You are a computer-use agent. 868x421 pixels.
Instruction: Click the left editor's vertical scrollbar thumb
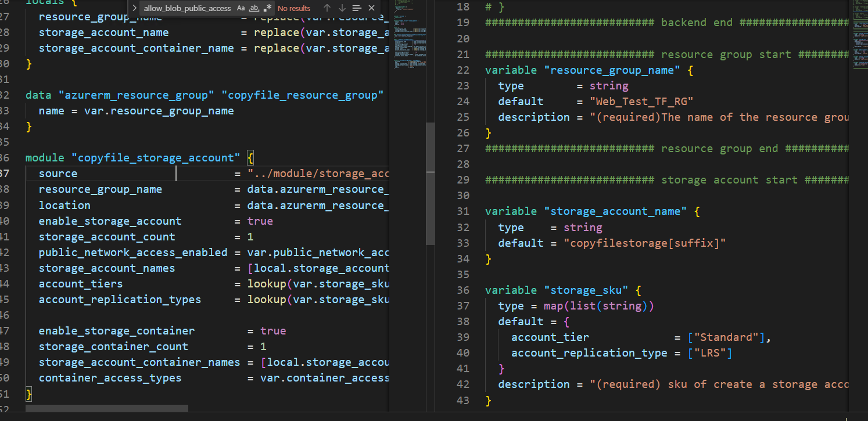pyautogui.click(x=431, y=183)
